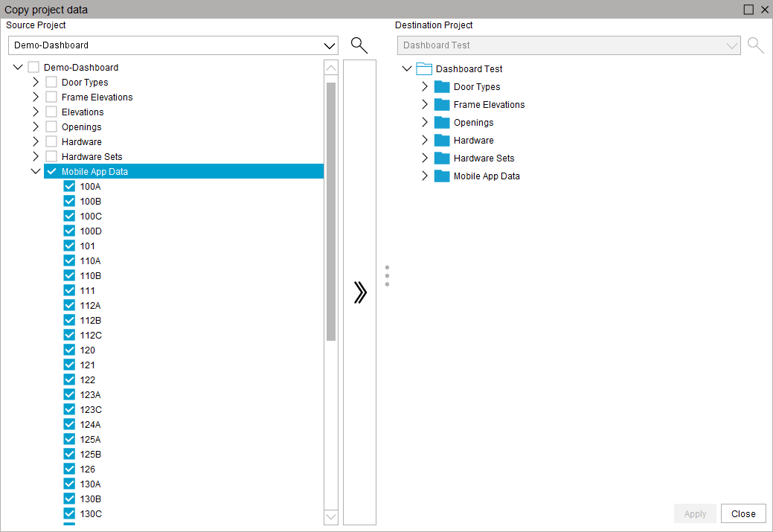The width and height of the screenshot is (773, 532).
Task: Click the Frame Elevations folder icon in destination
Action: pos(440,104)
